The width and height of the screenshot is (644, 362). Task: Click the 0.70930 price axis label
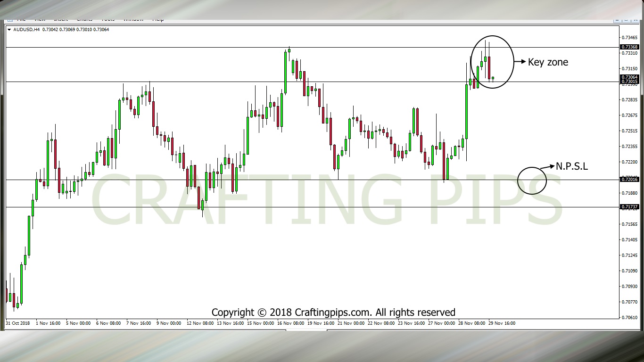(630, 287)
